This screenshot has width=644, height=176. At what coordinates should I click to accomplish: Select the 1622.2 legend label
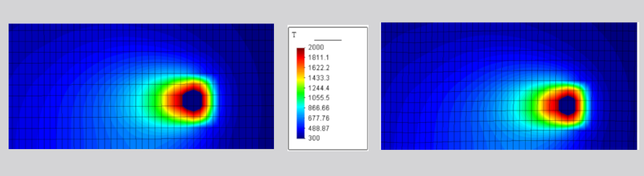coord(318,68)
